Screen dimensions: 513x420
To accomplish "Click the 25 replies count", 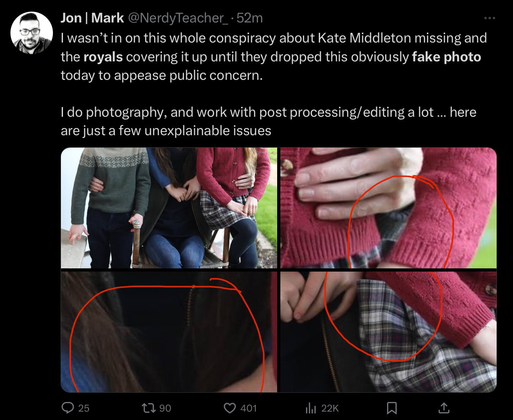I will [x=84, y=408].
